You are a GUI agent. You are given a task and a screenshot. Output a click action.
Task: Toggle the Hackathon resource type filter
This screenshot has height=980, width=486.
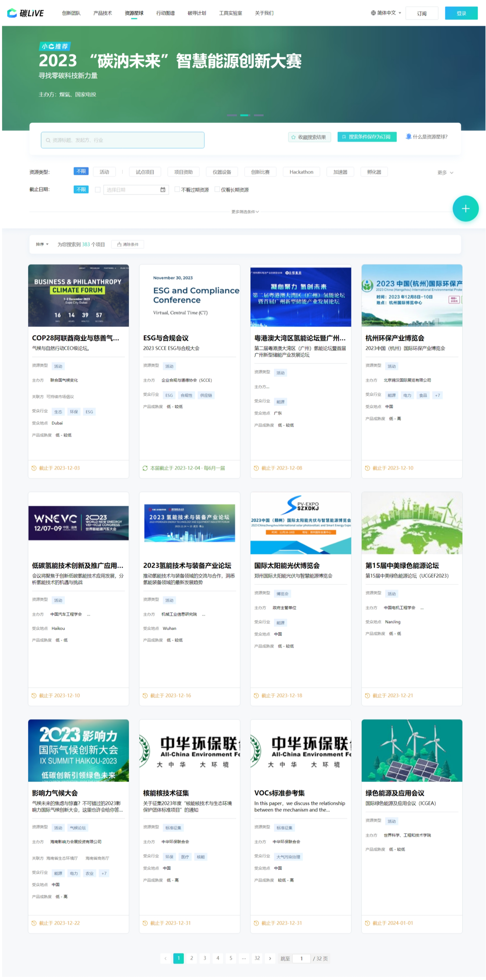point(301,172)
